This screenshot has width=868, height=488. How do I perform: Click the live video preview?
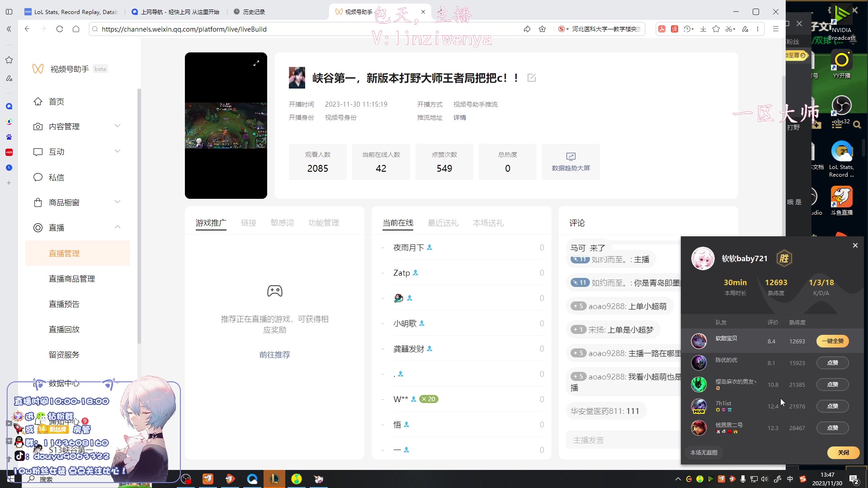tap(226, 126)
